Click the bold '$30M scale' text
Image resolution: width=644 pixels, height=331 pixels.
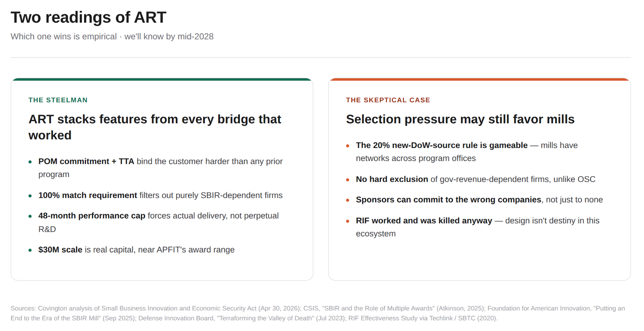[x=60, y=250]
